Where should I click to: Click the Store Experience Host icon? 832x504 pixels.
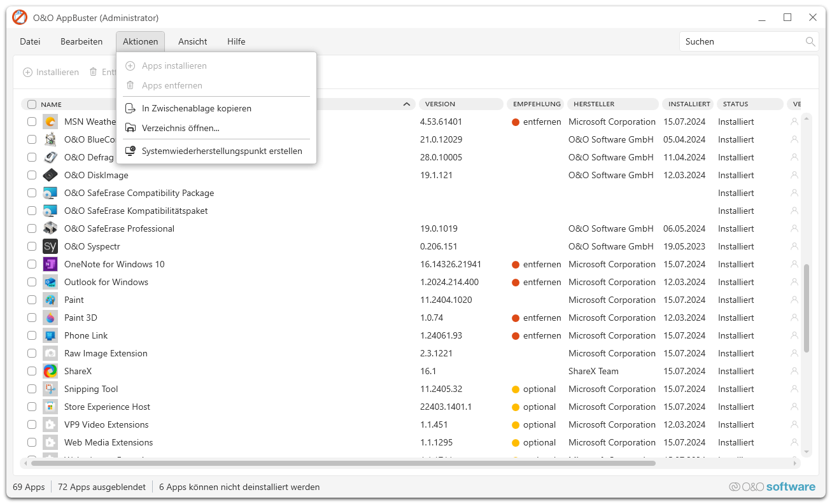(50, 407)
